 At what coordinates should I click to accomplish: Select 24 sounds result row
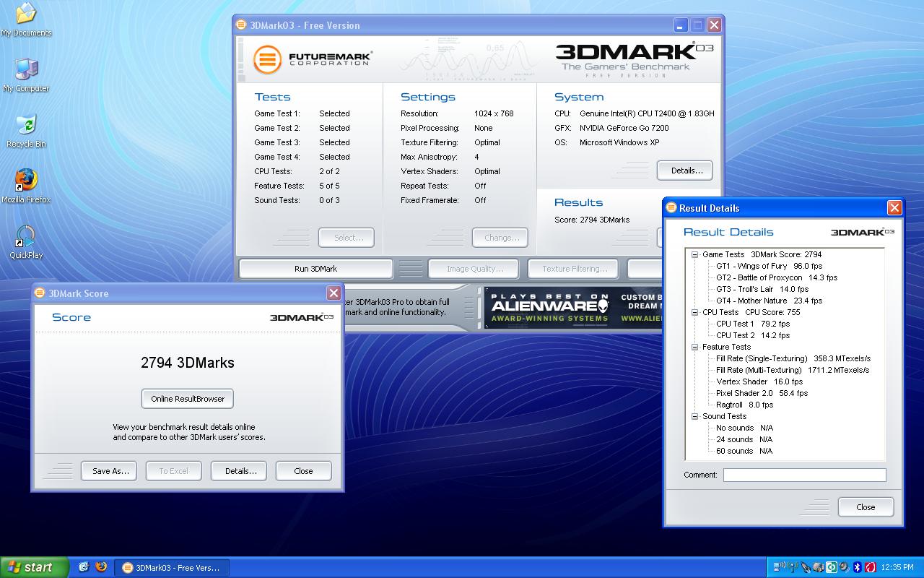pyautogui.click(x=744, y=439)
